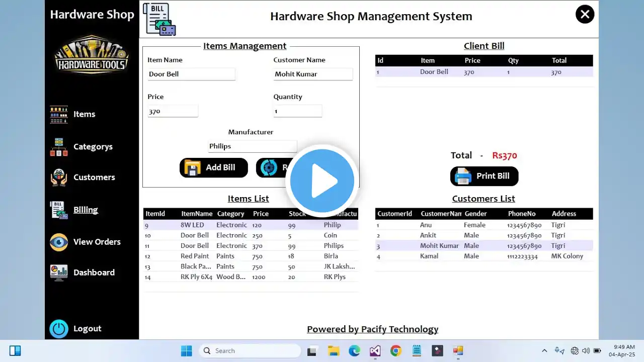Select the Red Paint item row
The image size is (644, 362).
(x=251, y=256)
